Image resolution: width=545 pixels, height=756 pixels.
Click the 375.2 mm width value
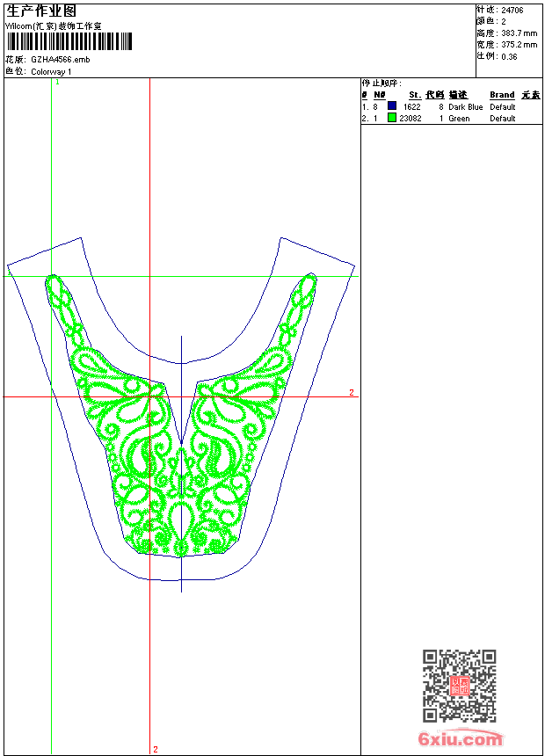(519, 45)
